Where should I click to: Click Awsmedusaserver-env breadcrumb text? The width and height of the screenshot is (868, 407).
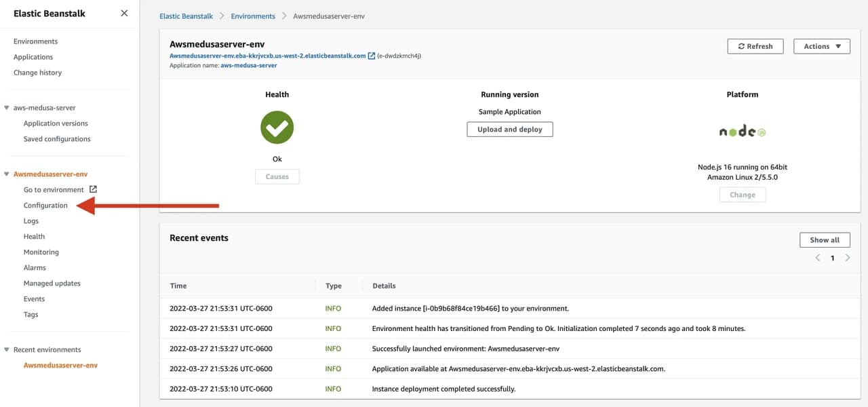pyautogui.click(x=329, y=16)
